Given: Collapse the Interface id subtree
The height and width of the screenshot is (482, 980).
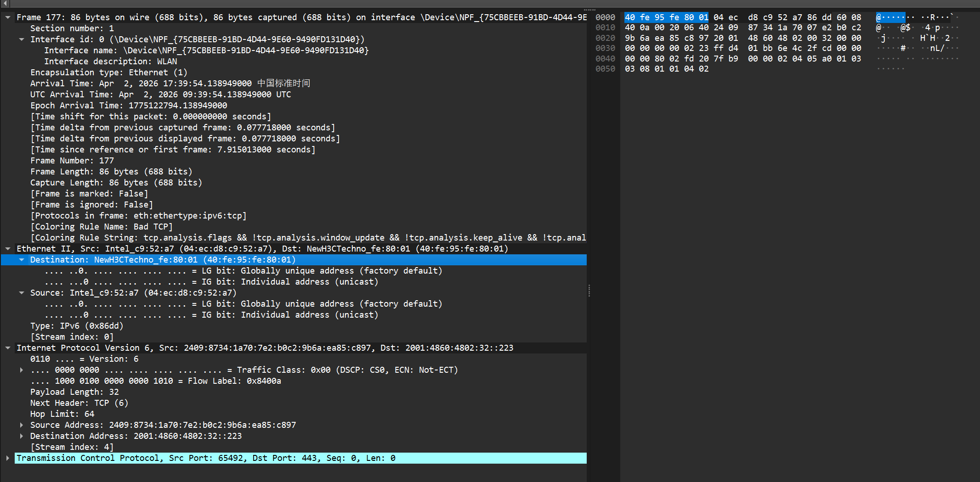Looking at the screenshot, I should [22, 39].
